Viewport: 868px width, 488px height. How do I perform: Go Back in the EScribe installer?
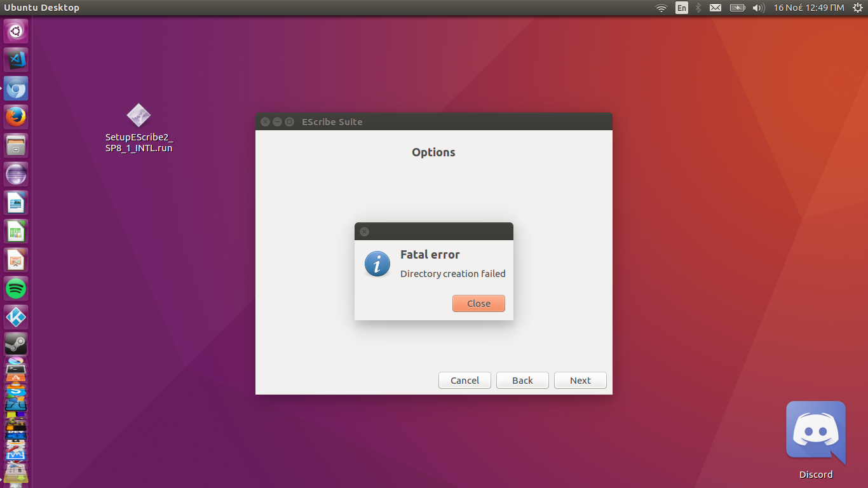(522, 380)
